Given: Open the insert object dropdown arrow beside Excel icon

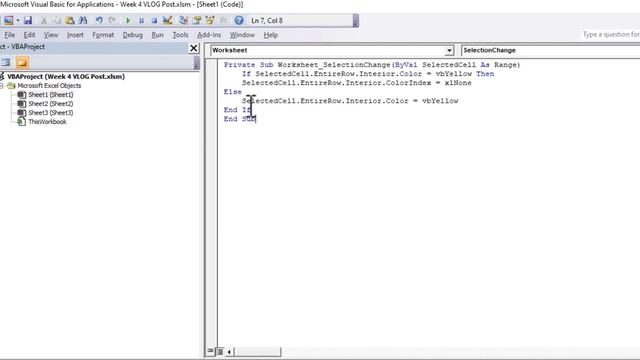Looking at the screenshot, I should [18, 20].
